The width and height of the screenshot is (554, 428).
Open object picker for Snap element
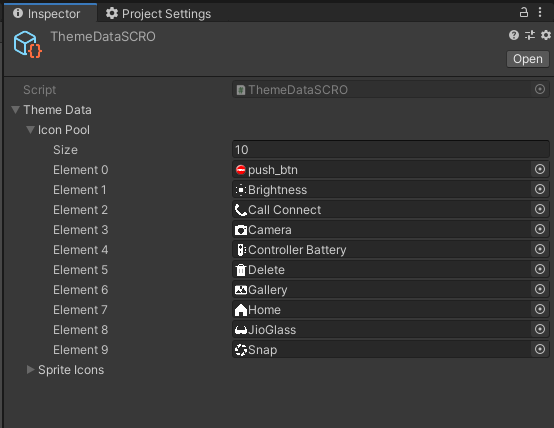point(540,349)
